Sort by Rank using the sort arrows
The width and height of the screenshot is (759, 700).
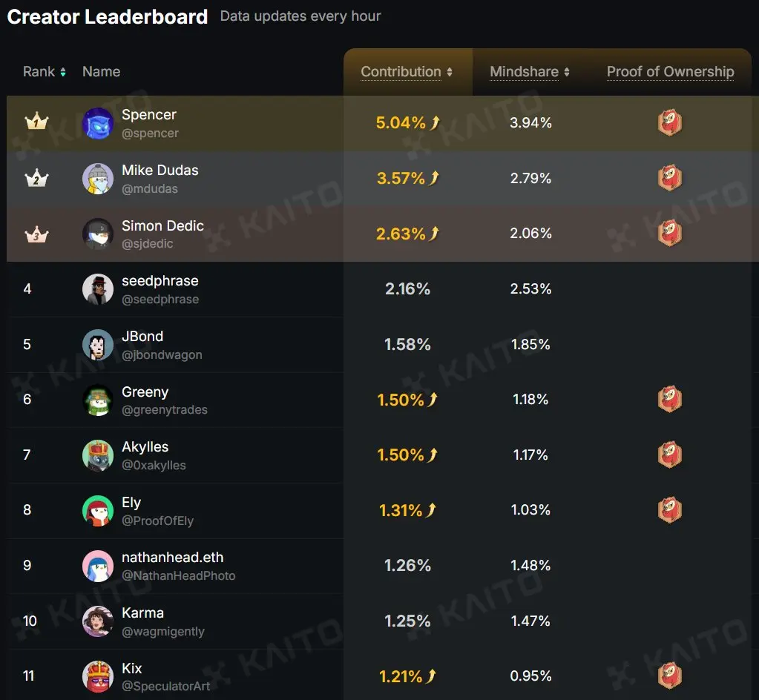tap(63, 72)
